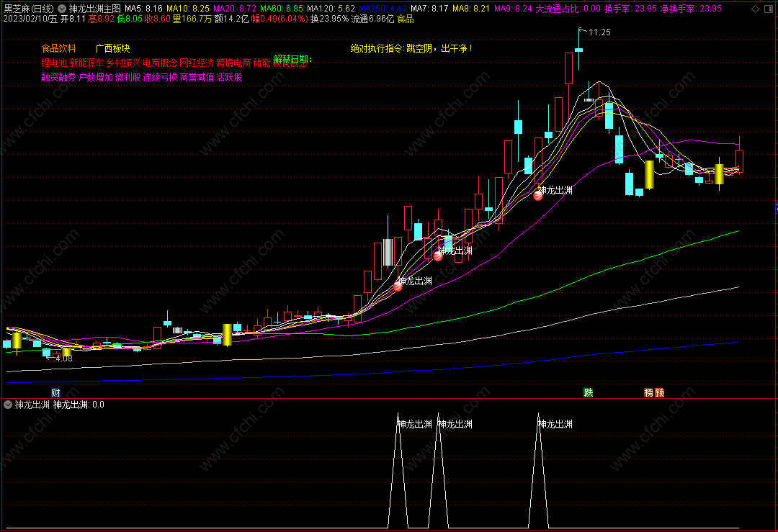
Task: Click the 11.25 high price label
Action: point(599,32)
